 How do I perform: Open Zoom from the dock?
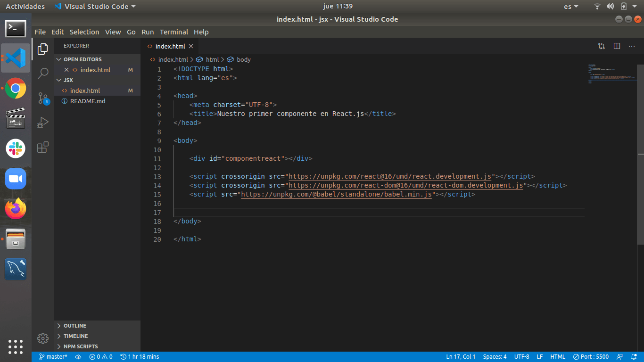point(16,179)
